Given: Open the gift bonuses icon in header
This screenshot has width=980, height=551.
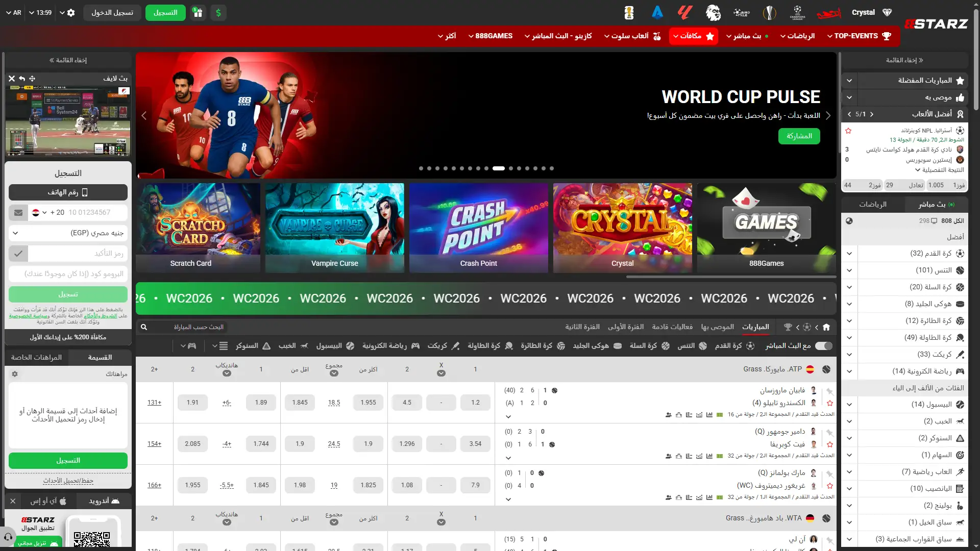Looking at the screenshot, I should tap(198, 13).
